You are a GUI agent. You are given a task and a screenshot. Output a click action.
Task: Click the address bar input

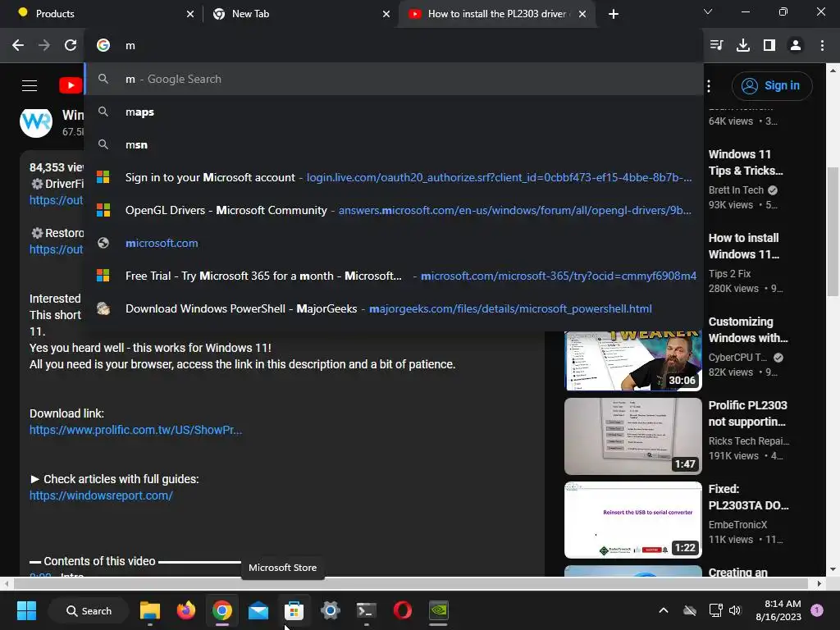click(x=394, y=46)
